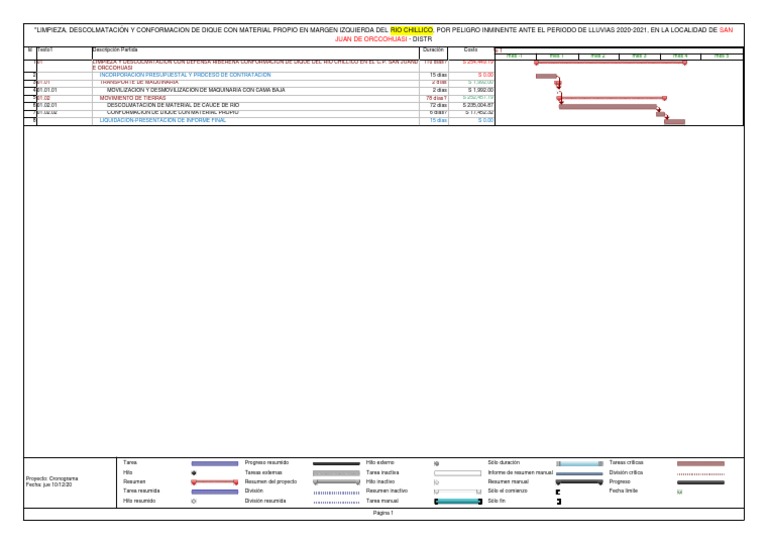Click the Resumen del proyecto legend label

pos(271,482)
